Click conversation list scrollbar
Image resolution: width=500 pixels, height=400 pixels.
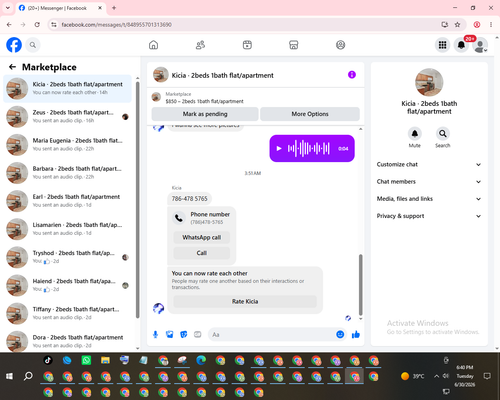click(x=137, y=199)
